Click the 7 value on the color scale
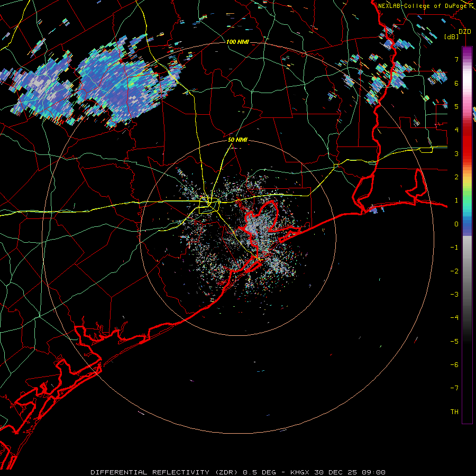 (x=456, y=59)
